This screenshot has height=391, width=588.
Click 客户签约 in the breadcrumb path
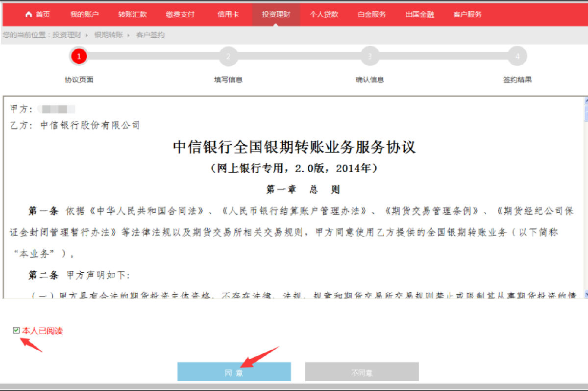click(150, 35)
